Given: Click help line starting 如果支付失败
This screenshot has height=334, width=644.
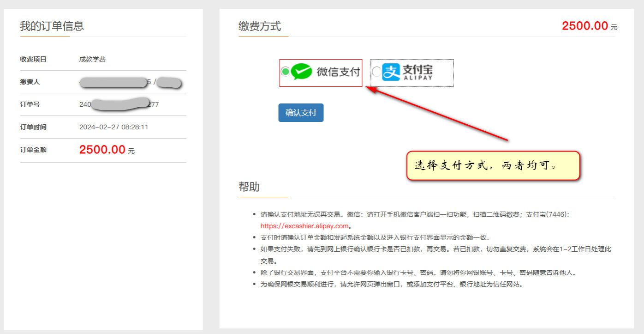Looking at the screenshot, I should click(436, 255).
